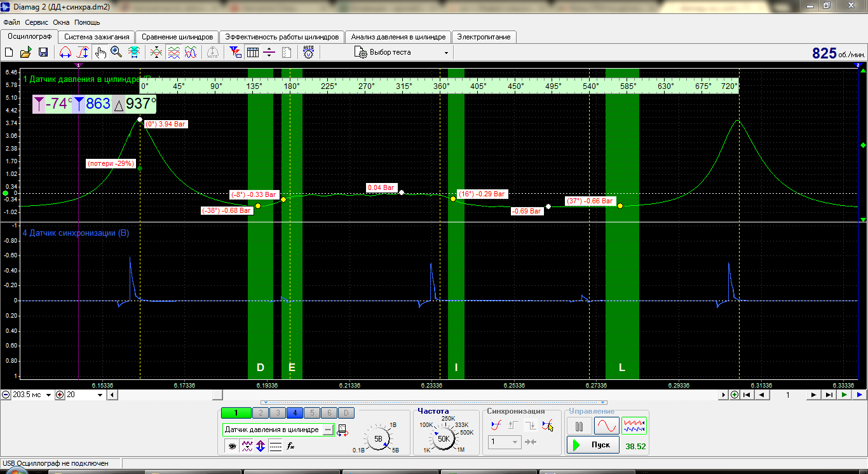868x474 pixels.
Task: Jump to the last frame
Action: pyautogui.click(x=829, y=395)
